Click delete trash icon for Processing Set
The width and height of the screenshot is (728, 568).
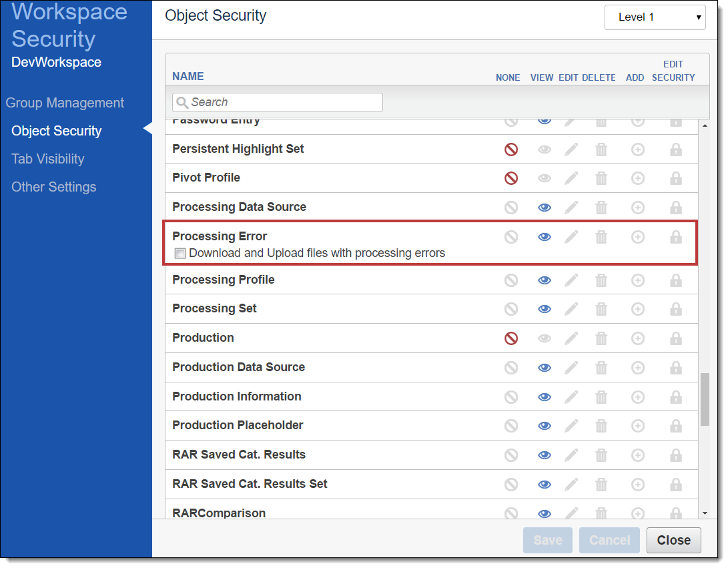(601, 309)
